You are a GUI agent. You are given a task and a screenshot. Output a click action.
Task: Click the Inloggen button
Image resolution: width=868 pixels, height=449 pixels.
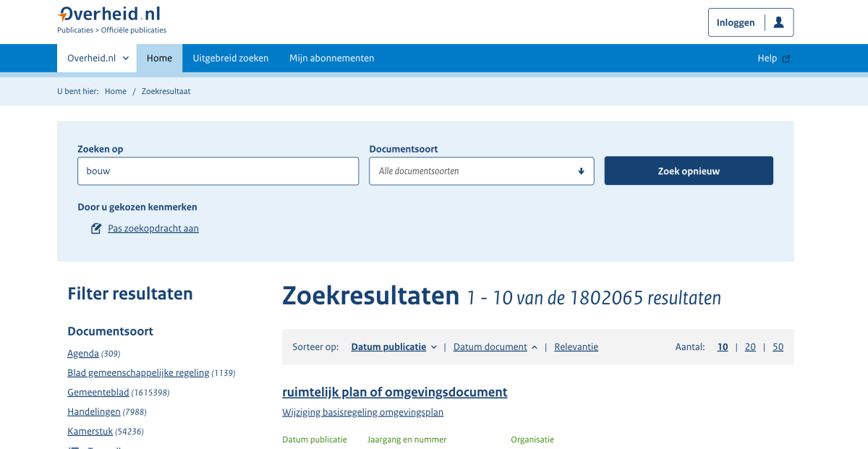[x=736, y=22]
